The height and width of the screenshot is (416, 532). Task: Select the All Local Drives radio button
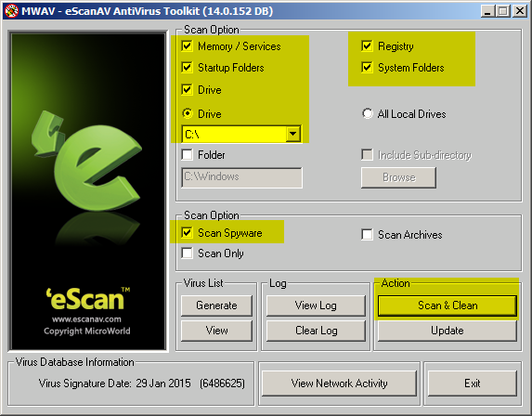[x=367, y=113]
